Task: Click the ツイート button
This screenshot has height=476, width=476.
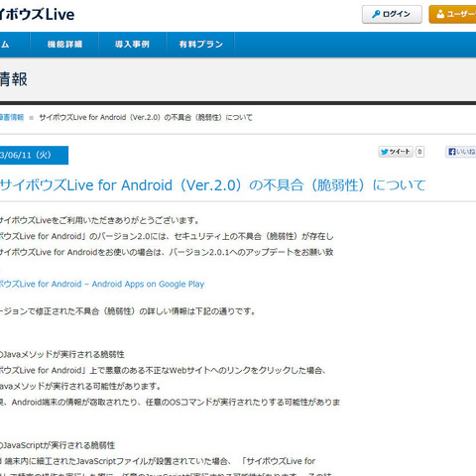Action: point(396,152)
